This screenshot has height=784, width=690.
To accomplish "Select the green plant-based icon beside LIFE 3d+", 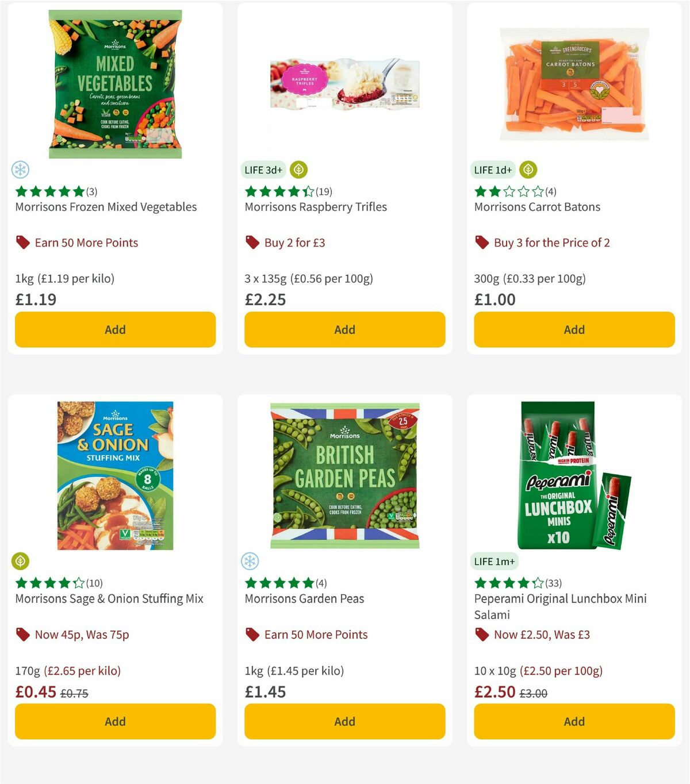I will click(300, 169).
